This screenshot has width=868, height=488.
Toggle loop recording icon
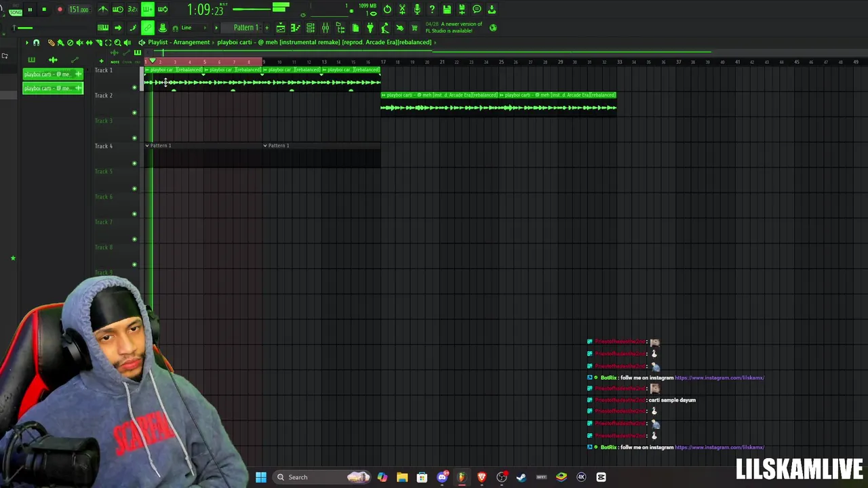(163, 9)
